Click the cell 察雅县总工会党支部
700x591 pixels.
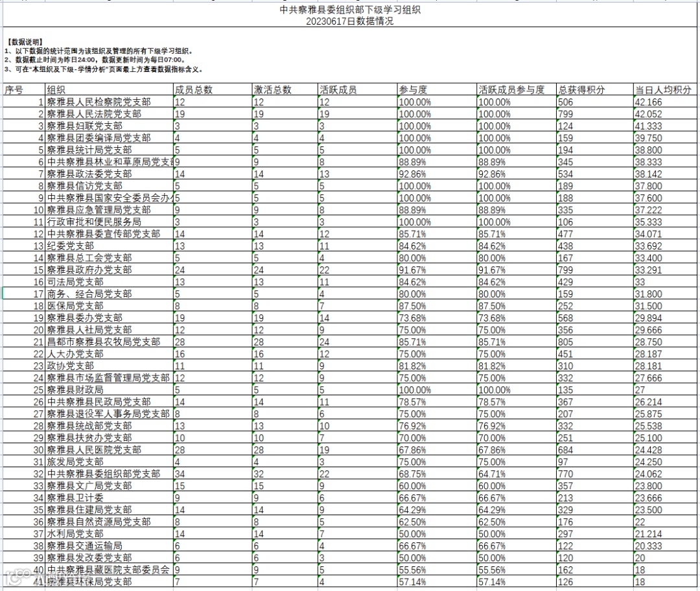click(x=110, y=257)
